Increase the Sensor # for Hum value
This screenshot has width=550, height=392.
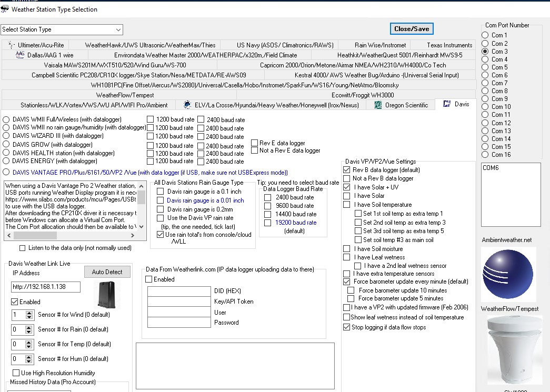pos(29,357)
